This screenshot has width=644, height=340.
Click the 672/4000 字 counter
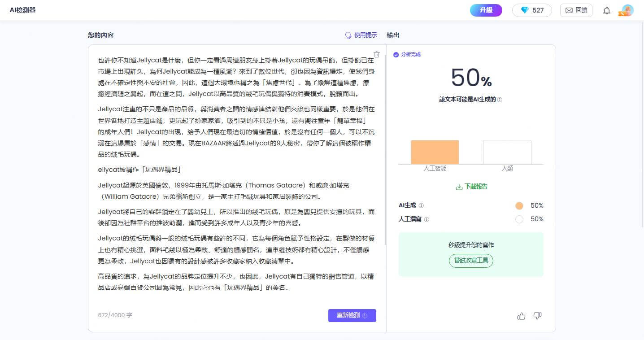point(115,315)
